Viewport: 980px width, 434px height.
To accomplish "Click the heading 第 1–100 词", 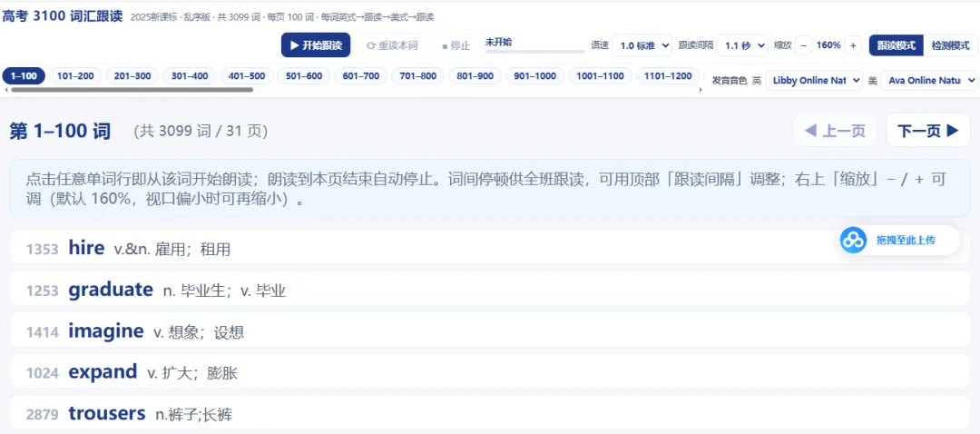I will (x=61, y=132).
